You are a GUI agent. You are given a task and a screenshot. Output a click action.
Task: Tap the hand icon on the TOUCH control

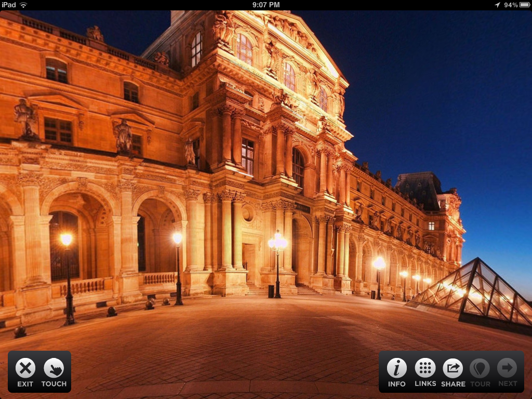[54, 368]
